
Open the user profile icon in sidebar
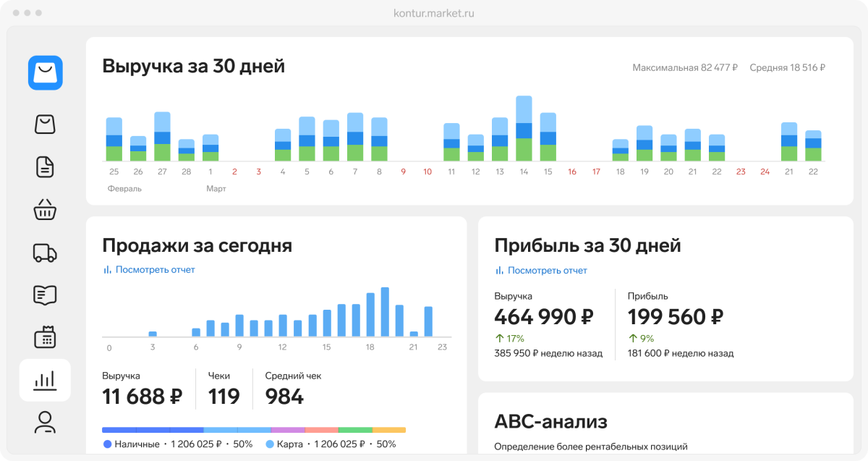point(45,421)
